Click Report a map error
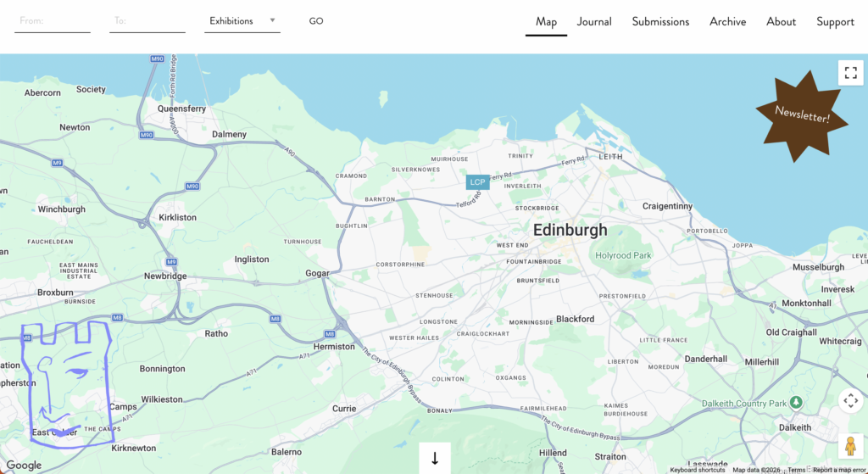The height and width of the screenshot is (474, 868). coord(838,470)
